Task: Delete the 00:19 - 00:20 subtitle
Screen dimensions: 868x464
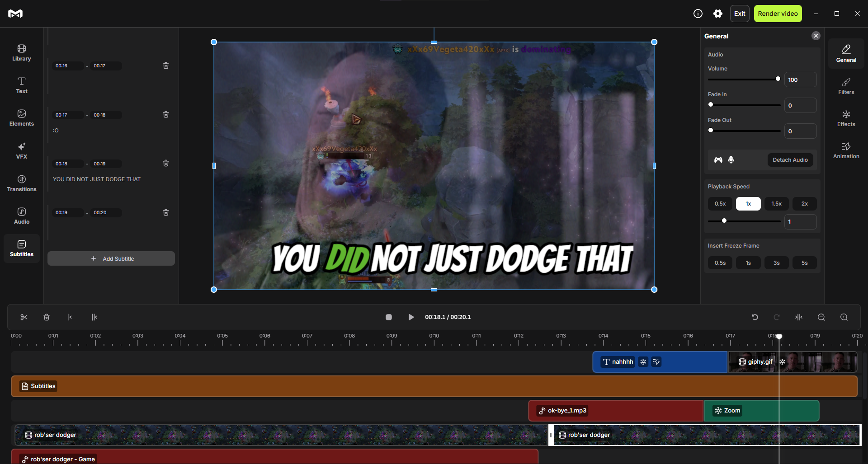Action: pos(166,212)
